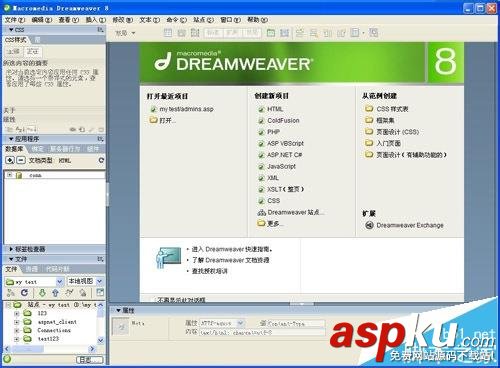
Task: Click the Draw Layer toolbar icon
Action: [195, 33]
